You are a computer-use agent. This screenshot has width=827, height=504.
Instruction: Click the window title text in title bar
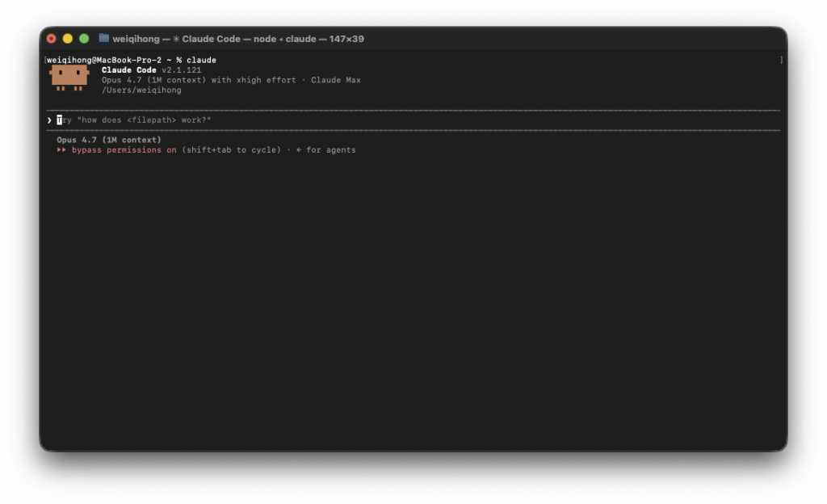point(238,39)
